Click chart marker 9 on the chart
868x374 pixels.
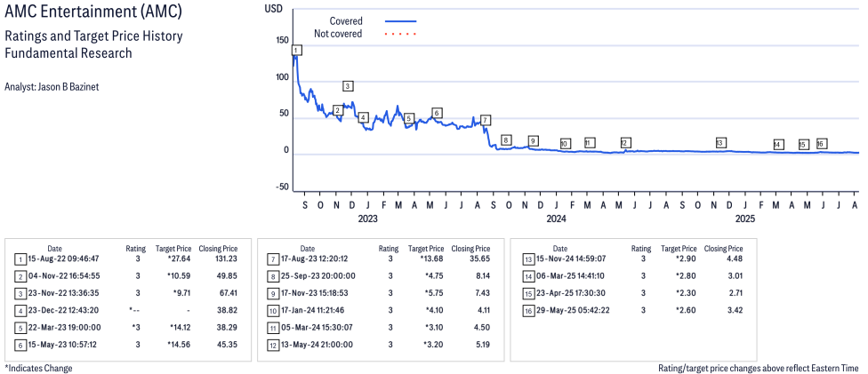coord(533,141)
